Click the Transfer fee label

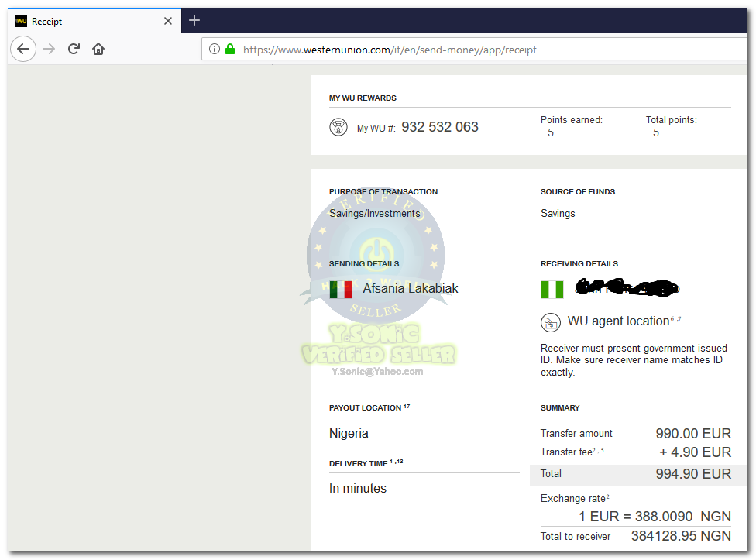572,452
